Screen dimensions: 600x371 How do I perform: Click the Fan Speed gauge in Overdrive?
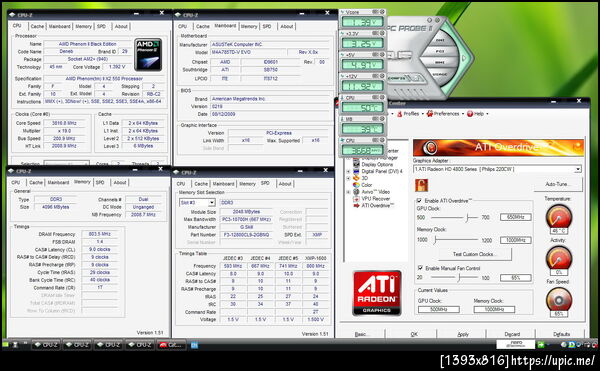coord(559,299)
